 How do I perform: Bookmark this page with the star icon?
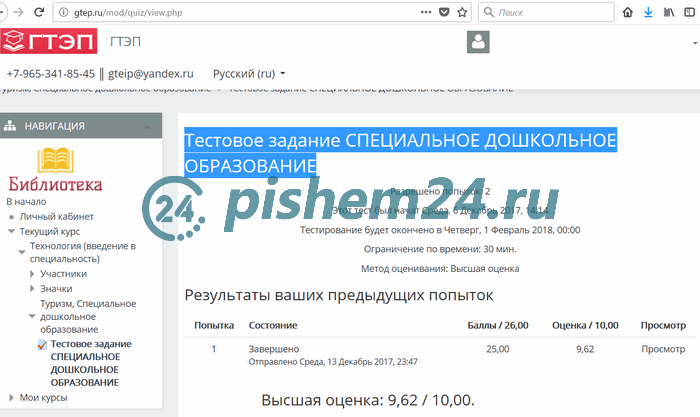(462, 13)
